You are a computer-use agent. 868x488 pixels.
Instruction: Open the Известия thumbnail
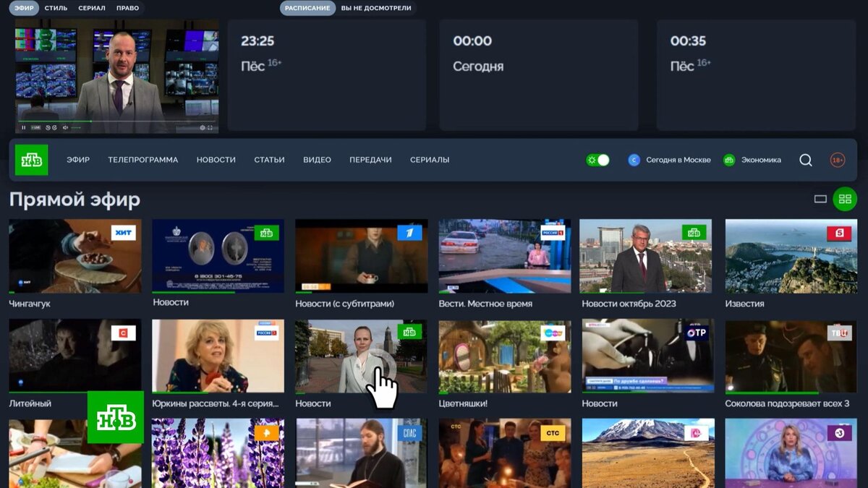pos(791,256)
